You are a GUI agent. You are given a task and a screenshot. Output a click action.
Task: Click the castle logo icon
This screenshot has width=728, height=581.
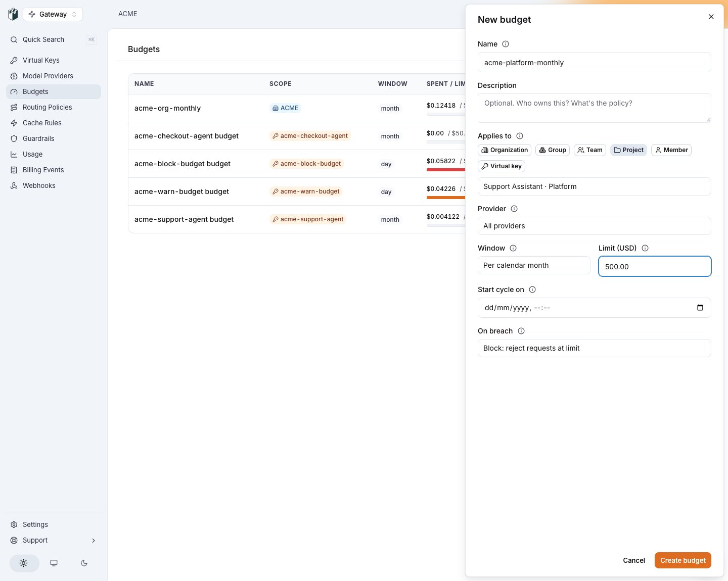[13, 14]
